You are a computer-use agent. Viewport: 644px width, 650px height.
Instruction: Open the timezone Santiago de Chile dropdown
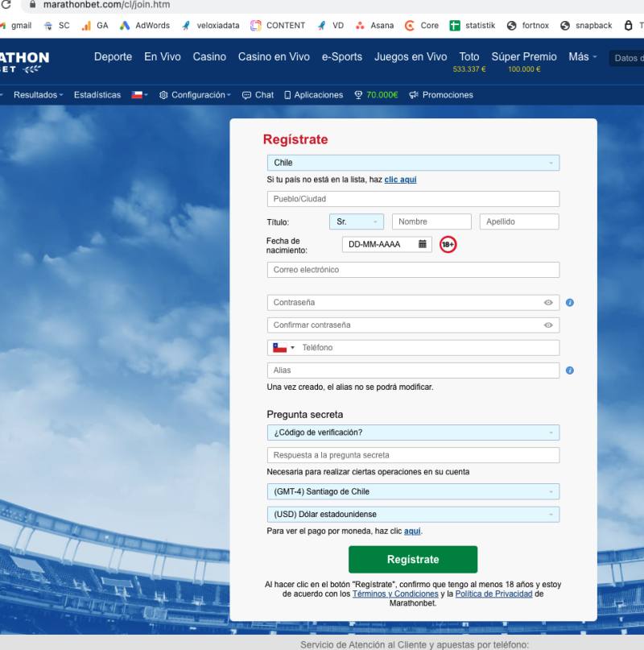413,491
